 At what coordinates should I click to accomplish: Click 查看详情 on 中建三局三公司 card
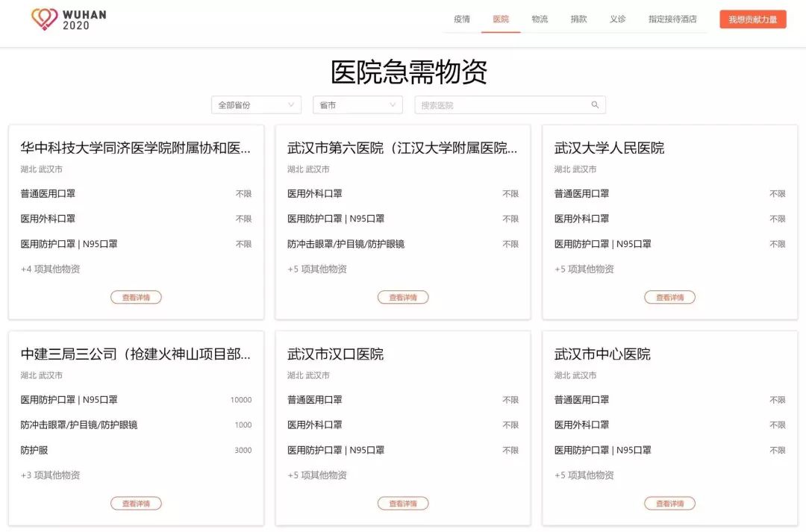tap(136, 503)
